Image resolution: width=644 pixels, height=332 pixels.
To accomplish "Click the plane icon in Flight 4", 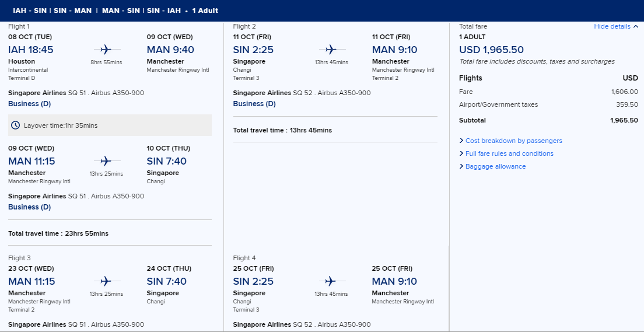I will tap(331, 281).
